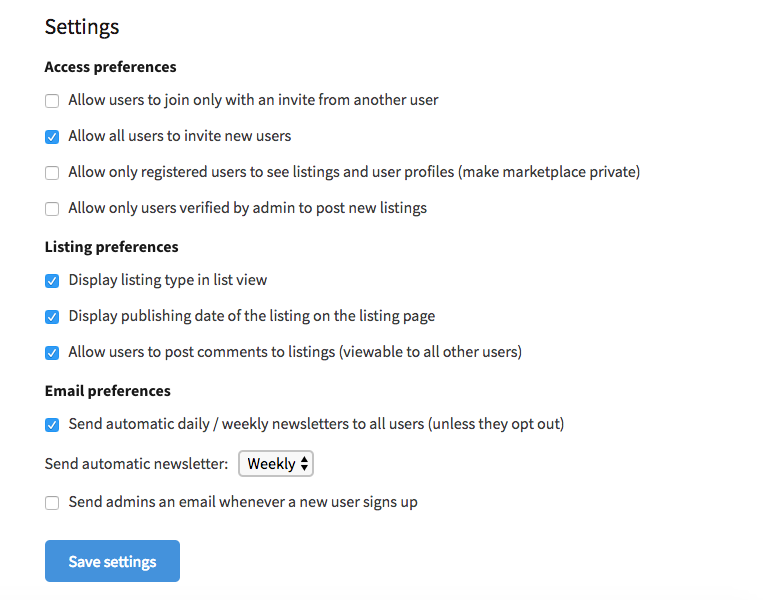
Task: Turn off automatic newsletters checkbox
Action: (x=52, y=425)
